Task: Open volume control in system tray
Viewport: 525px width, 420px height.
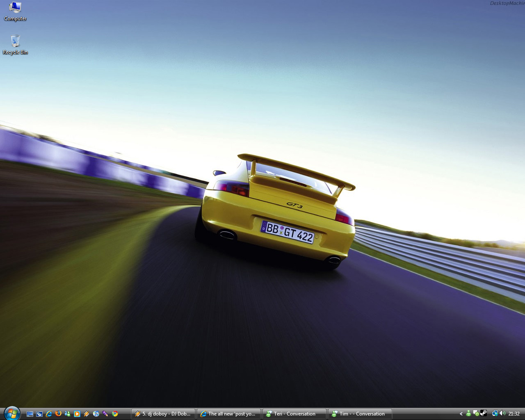Action: (502, 413)
